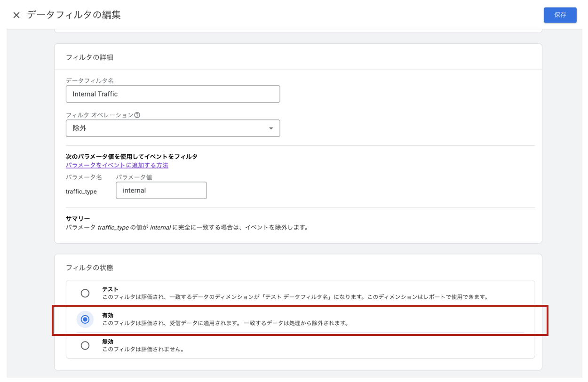Open the フィルタ オペレーション dropdown showing 除外
This screenshot has width=588, height=382.
[173, 128]
